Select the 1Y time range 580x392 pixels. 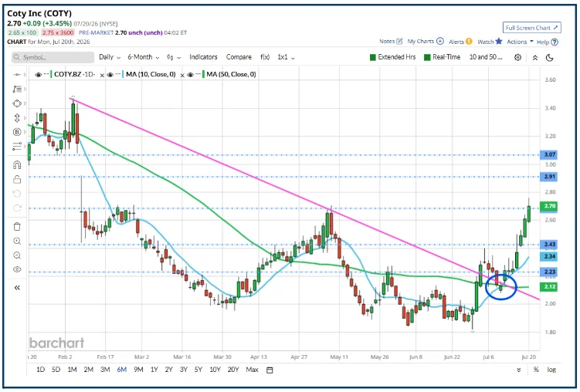pos(154,370)
